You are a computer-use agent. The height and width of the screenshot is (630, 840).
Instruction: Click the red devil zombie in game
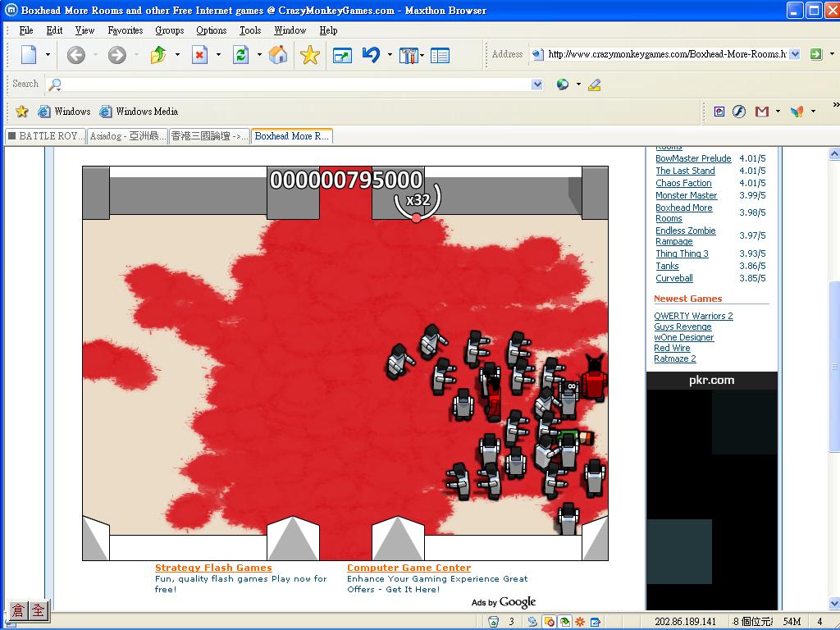coord(594,377)
